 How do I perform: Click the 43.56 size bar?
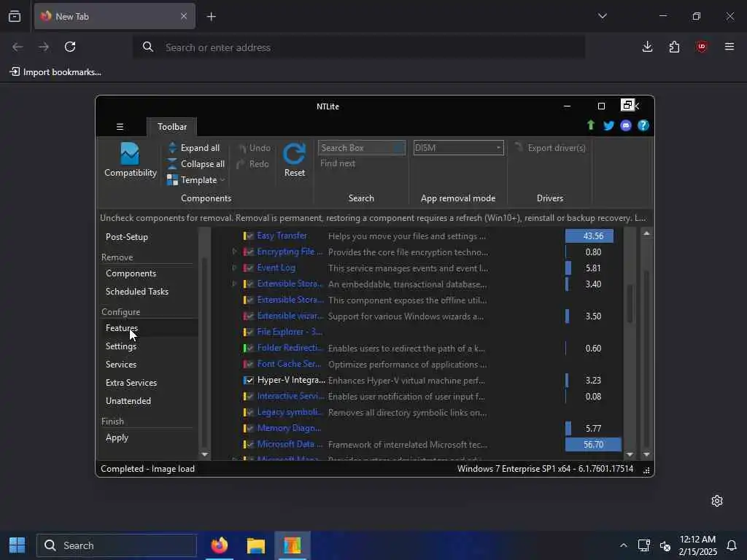pyautogui.click(x=589, y=236)
